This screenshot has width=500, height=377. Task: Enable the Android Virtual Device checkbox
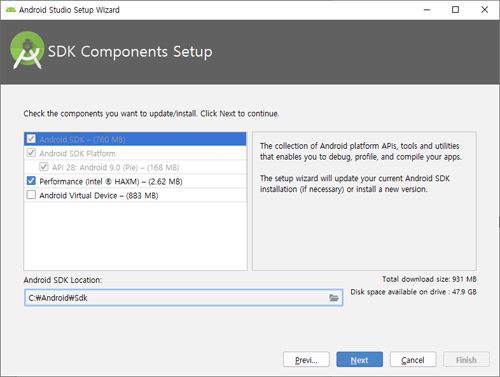coord(31,195)
